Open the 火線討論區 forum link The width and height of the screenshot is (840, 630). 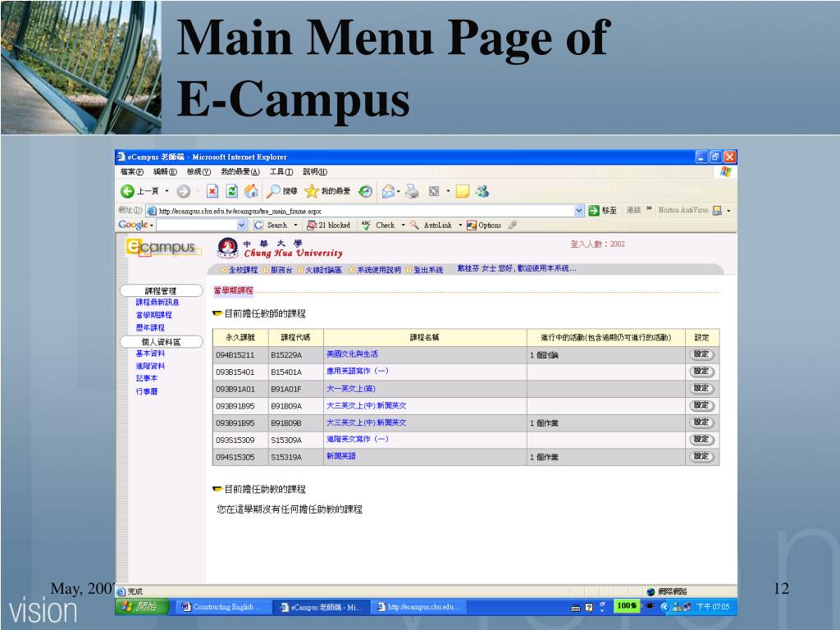[323, 270]
